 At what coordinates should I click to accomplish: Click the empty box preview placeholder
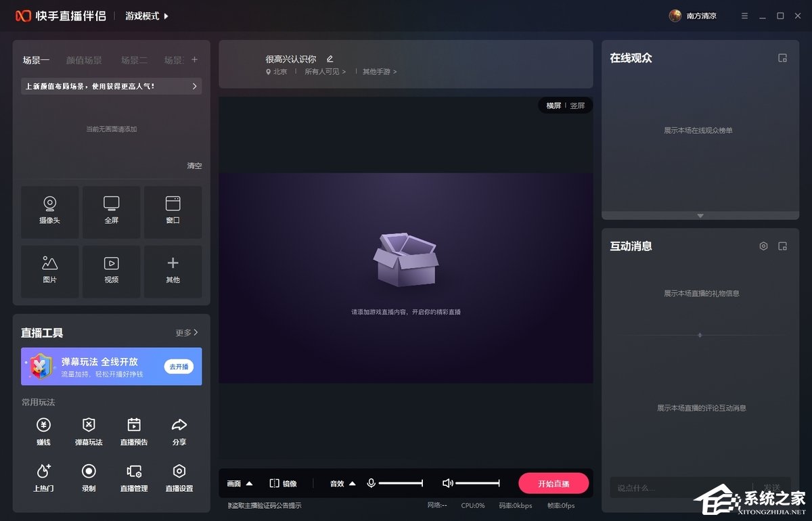[406, 260]
